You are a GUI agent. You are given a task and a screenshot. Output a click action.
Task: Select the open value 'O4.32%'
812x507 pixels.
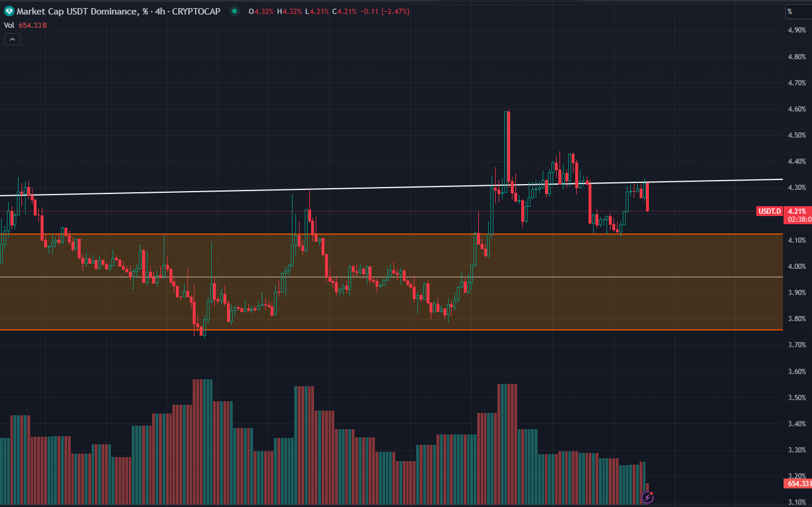(x=261, y=11)
